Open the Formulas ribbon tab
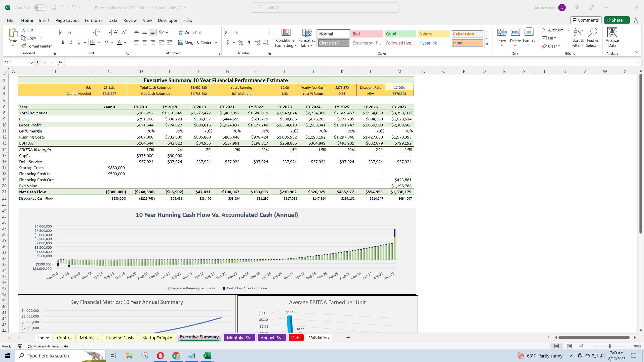This screenshot has height=362, width=644. click(94, 20)
